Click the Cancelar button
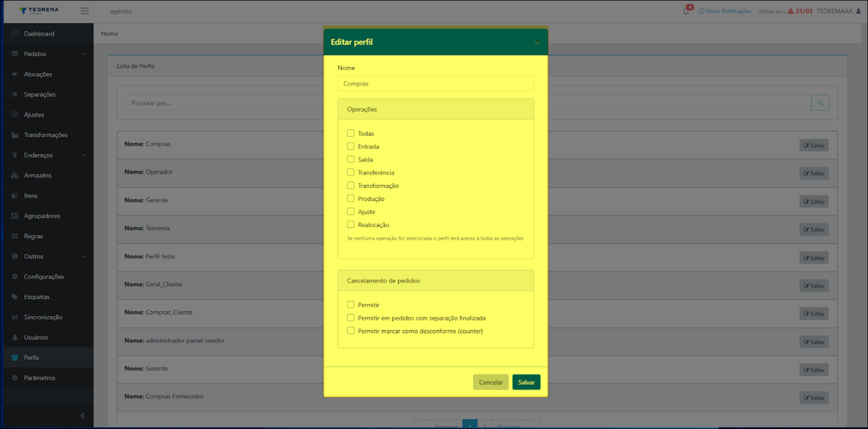Image resolution: width=868 pixels, height=429 pixels. pos(491,382)
